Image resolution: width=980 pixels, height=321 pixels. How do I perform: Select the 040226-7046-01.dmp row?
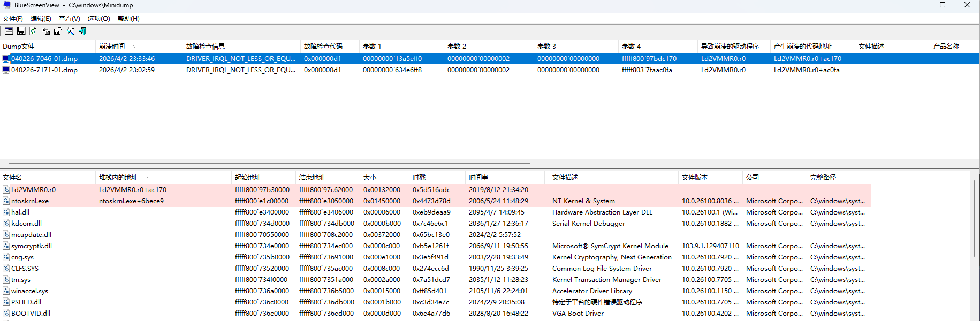pyautogui.click(x=489, y=59)
